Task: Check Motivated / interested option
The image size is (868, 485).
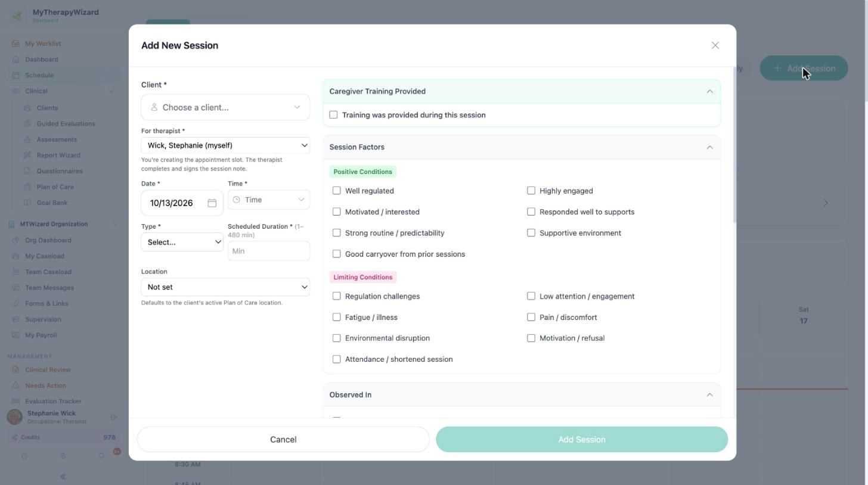Action: [337, 212]
